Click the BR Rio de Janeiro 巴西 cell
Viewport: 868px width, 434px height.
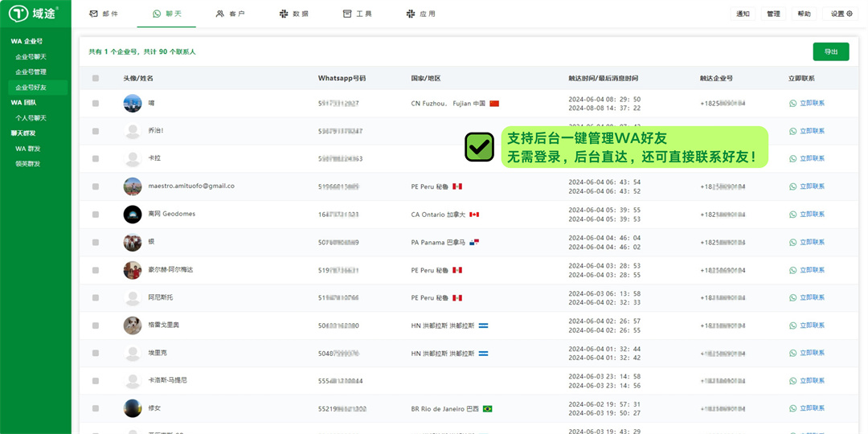pyautogui.click(x=452, y=408)
